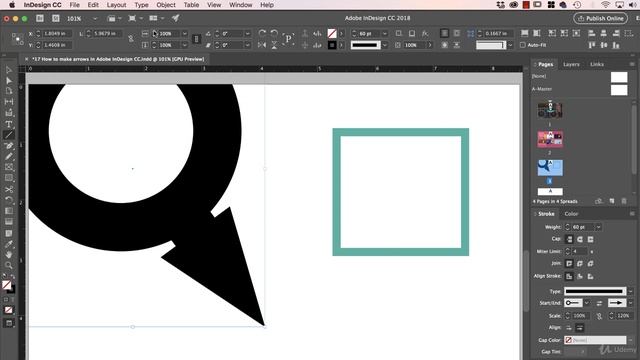Open the Stroke panel options menu
640x360 pixels.
632,214
